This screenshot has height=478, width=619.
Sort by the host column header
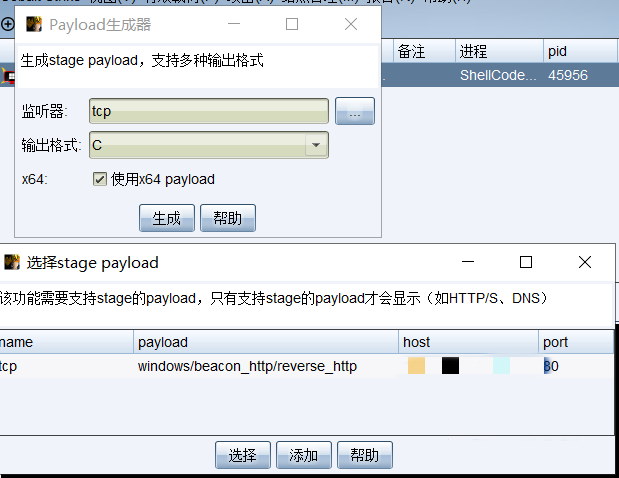point(468,342)
